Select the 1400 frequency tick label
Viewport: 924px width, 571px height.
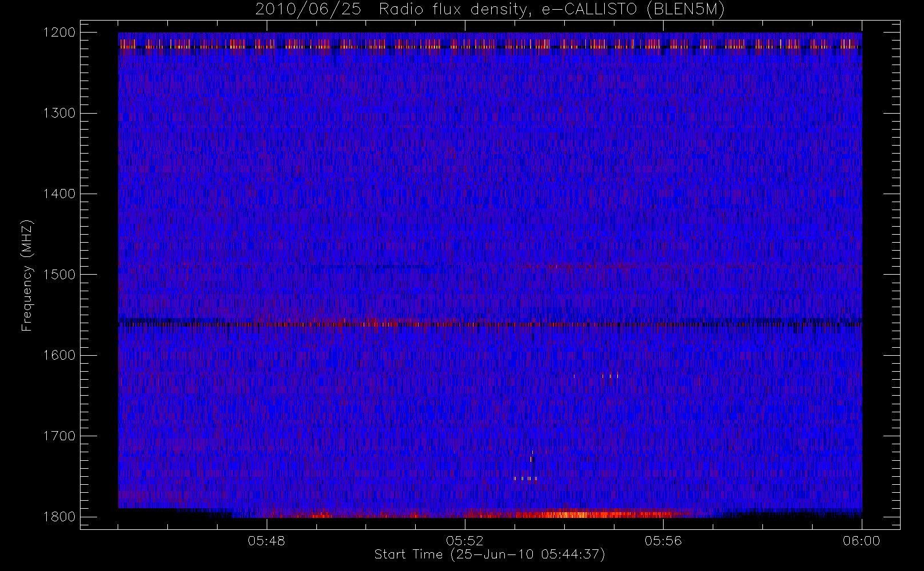click(x=59, y=194)
